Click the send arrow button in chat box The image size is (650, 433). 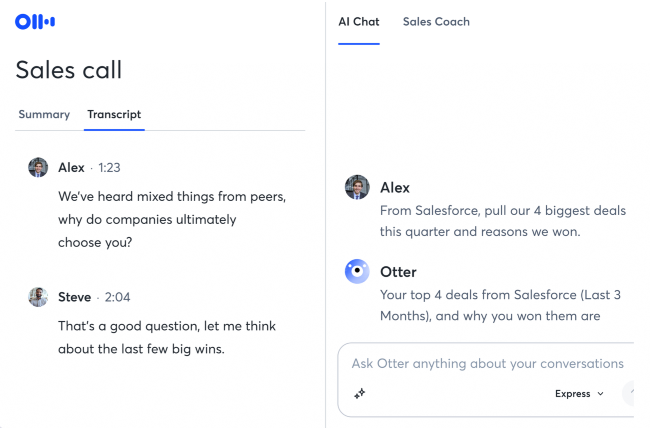(630, 393)
